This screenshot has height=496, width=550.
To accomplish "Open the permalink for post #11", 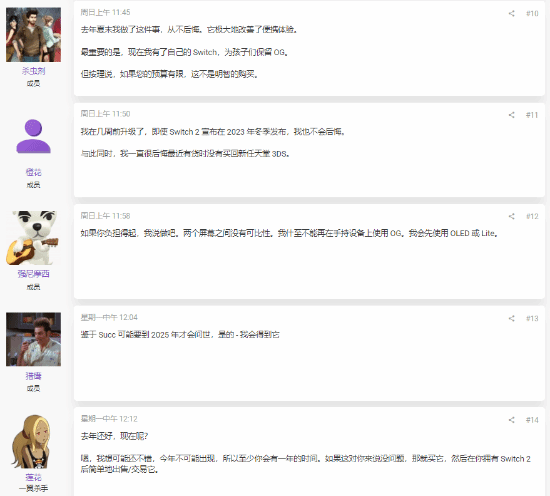I will pos(532,115).
